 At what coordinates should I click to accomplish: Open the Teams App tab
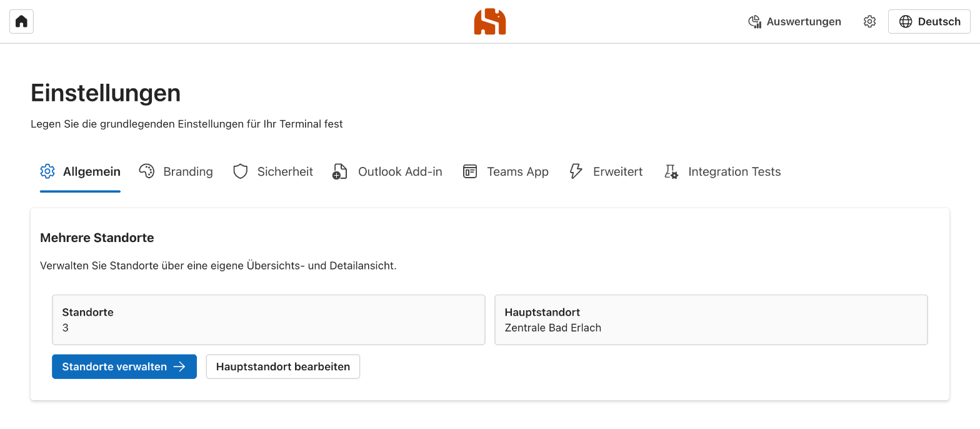point(506,171)
